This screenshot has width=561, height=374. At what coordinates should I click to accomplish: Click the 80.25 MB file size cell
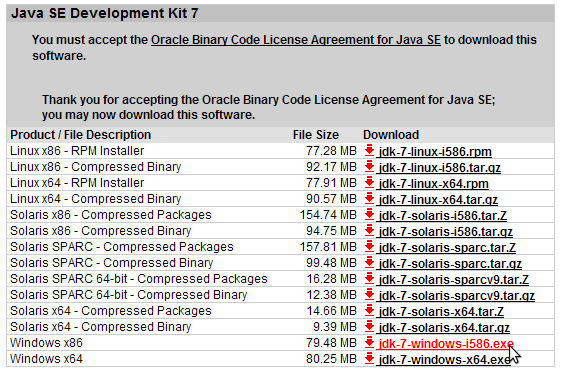pyautogui.click(x=331, y=359)
